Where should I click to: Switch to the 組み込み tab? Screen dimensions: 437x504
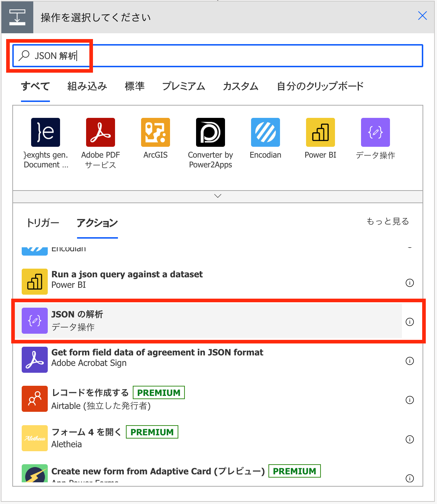click(87, 86)
